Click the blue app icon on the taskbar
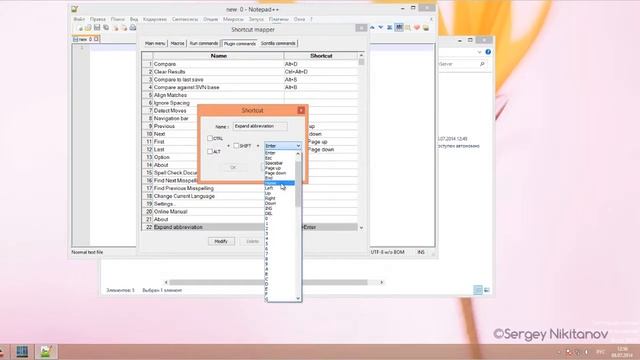The image size is (640, 360). (x=22, y=351)
